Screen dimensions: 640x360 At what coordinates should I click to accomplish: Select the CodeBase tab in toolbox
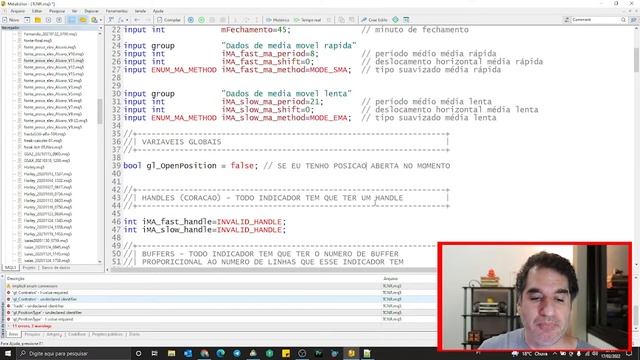coord(77,334)
